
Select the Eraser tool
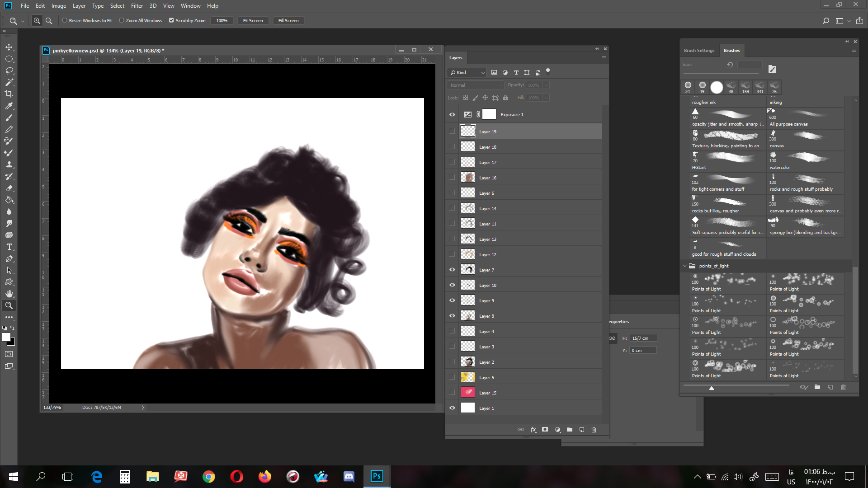[9, 188]
